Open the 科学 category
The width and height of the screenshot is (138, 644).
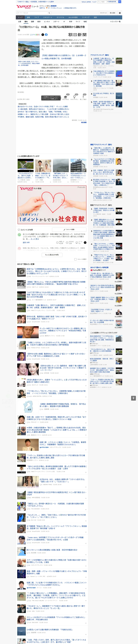click(71, 21)
